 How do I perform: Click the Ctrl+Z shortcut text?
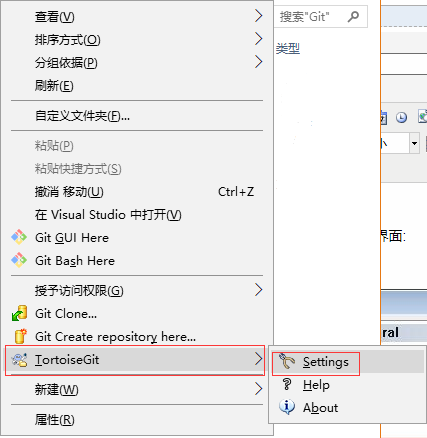(x=236, y=192)
